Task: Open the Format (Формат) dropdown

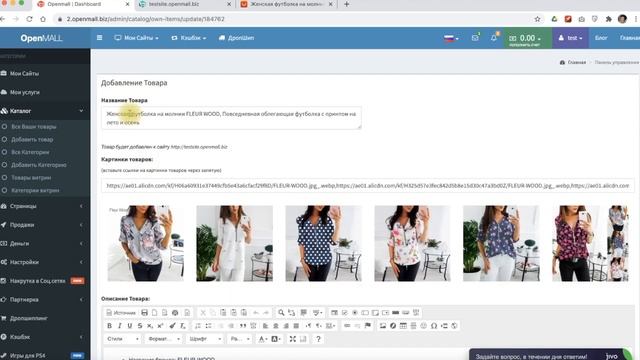Action: point(164,339)
